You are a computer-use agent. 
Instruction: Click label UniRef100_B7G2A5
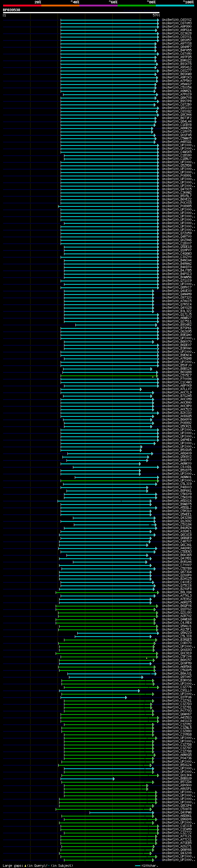177,396
